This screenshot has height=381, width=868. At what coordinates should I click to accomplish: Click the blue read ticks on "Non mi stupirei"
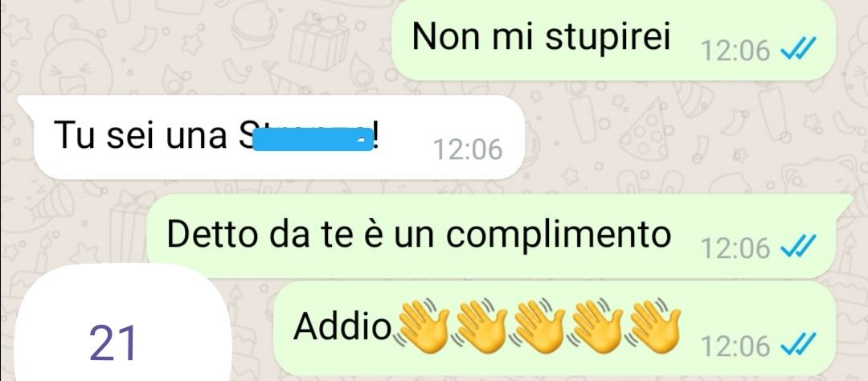[798, 51]
